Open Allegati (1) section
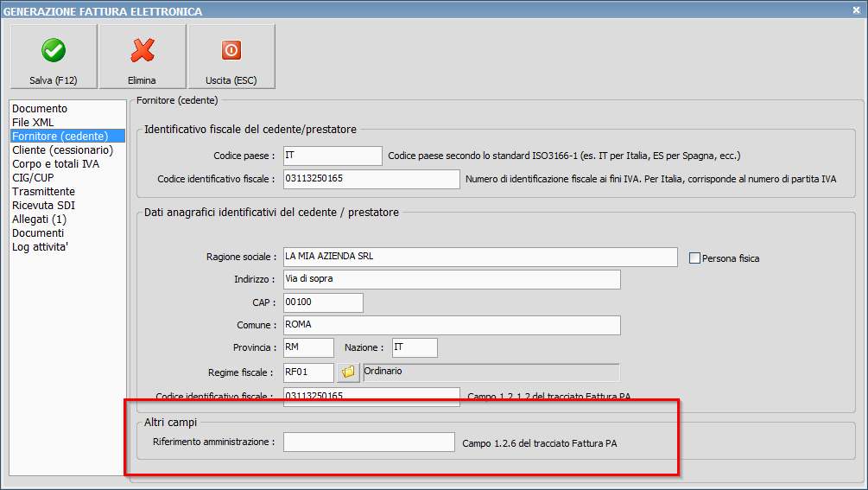 tap(40, 220)
